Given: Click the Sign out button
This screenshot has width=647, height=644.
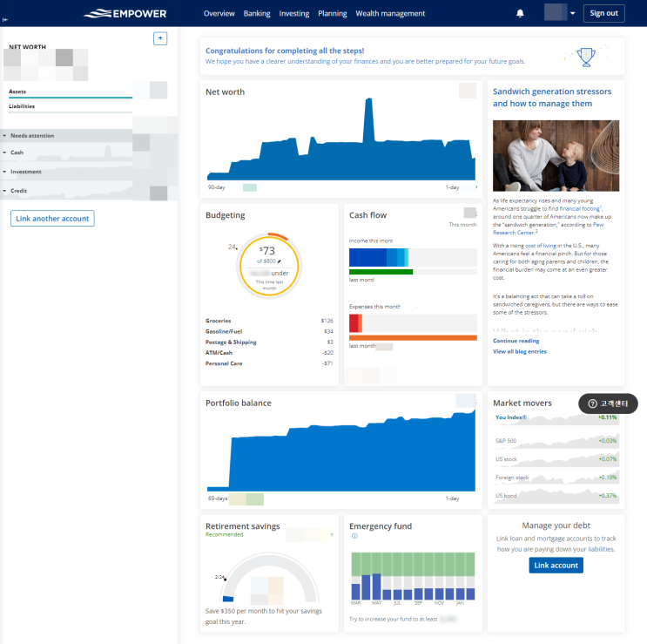Looking at the screenshot, I should click(x=603, y=13).
